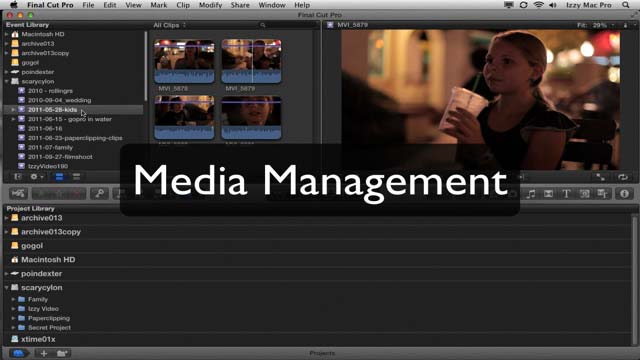Viewport: 640px width, 360px height.
Task: Click the Wi-Fi status icon
Action: click(x=539, y=5)
